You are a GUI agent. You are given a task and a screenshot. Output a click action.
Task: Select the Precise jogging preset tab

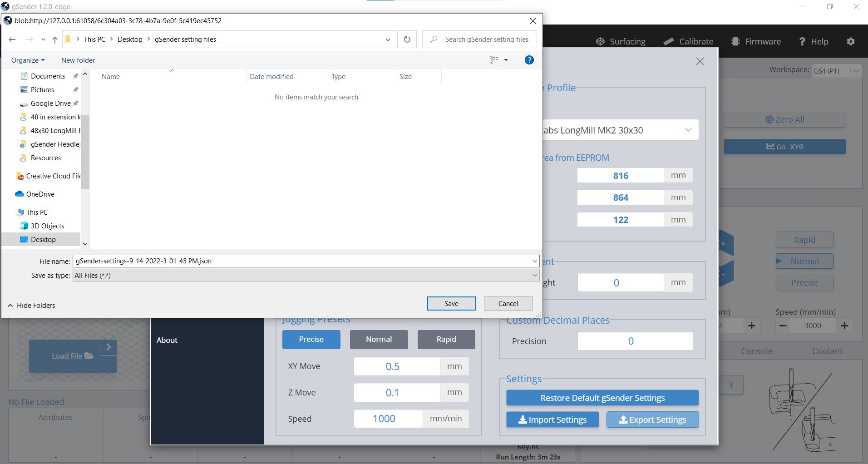point(311,339)
